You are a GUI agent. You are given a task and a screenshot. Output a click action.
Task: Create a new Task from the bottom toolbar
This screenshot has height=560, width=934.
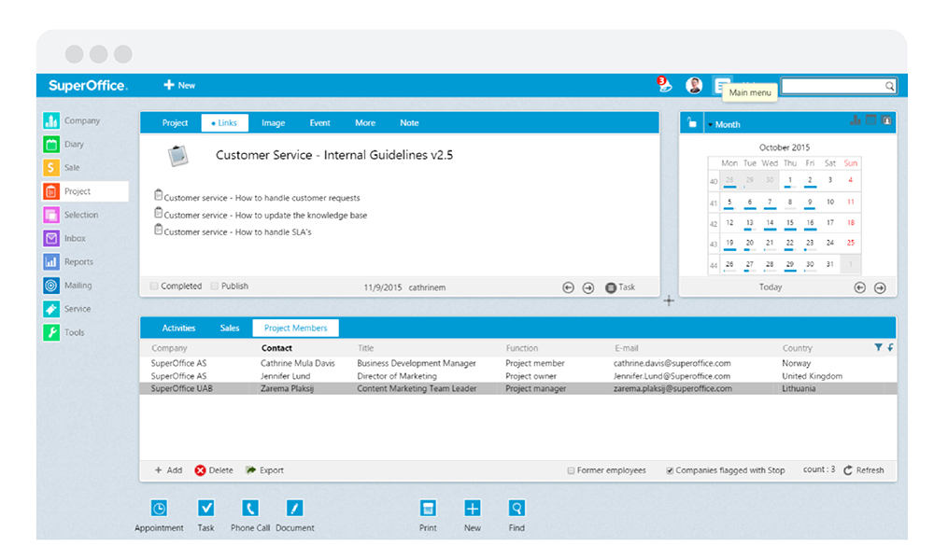[x=206, y=515]
